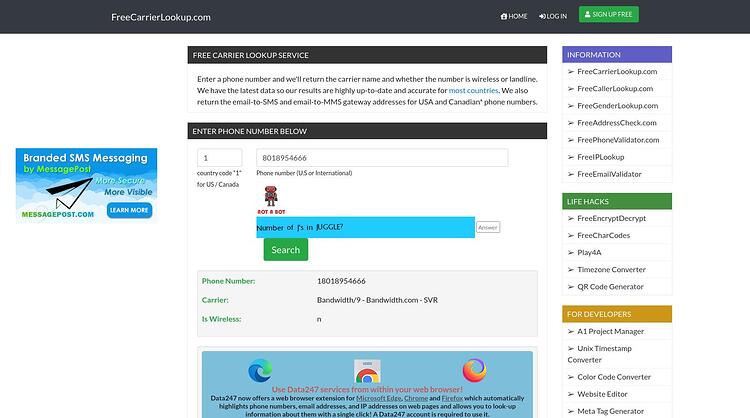
Task: Open Log In from the navbar
Action: coord(552,16)
